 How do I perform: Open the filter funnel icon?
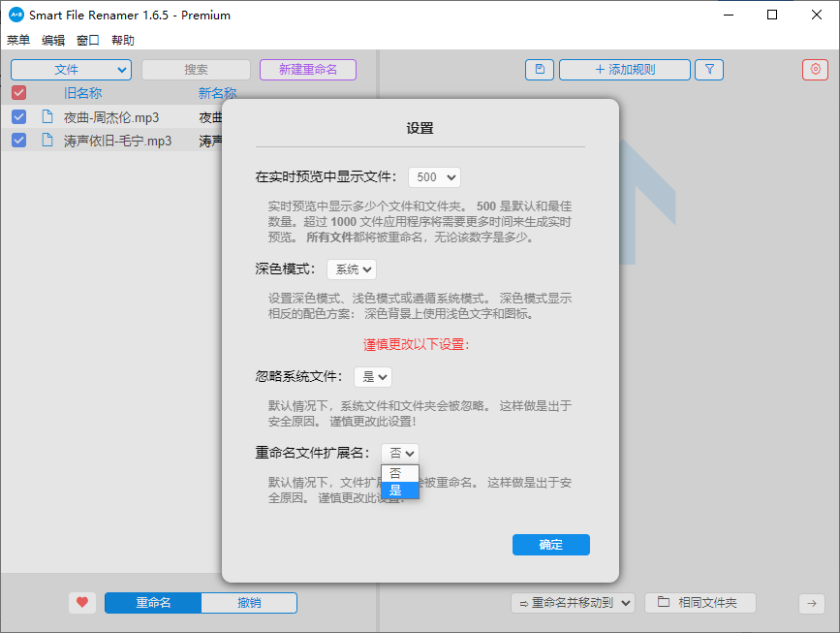point(708,70)
